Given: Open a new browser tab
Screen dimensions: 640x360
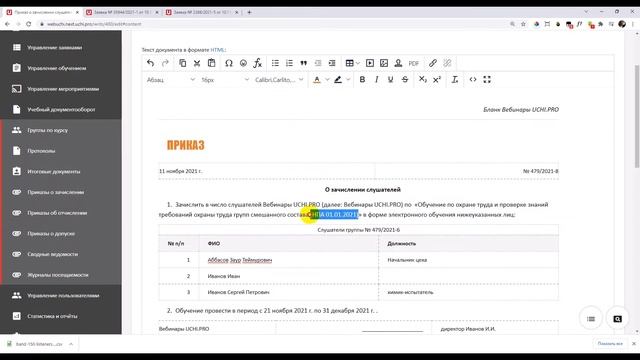Looking at the screenshot, I should (x=249, y=12).
